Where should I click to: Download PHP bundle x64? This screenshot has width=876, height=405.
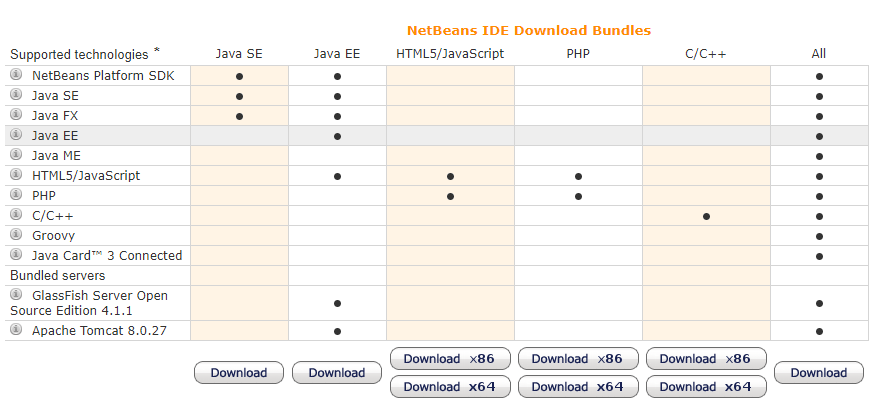pos(578,387)
